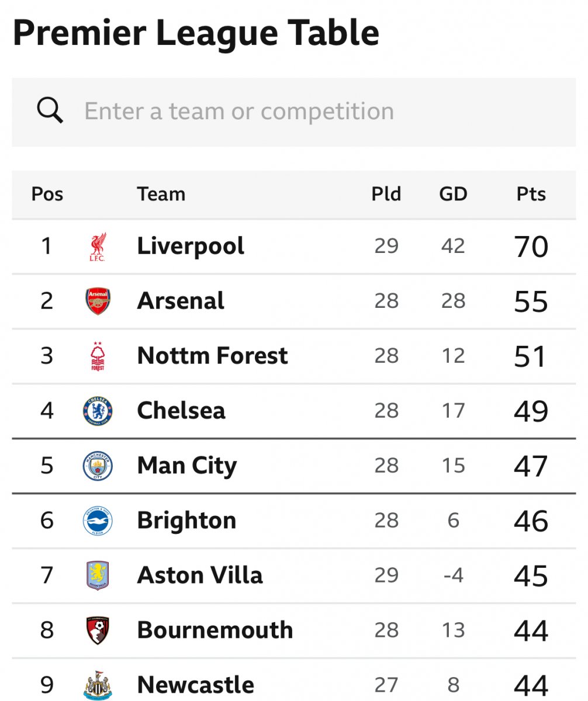
Task: Click the Pts column header
Action: point(531,195)
